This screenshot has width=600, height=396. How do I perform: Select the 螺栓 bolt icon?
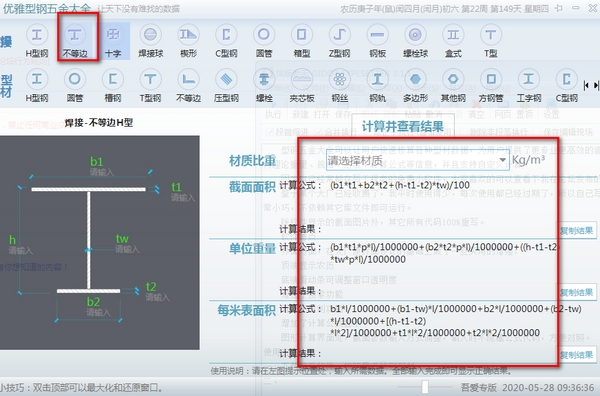264,86
